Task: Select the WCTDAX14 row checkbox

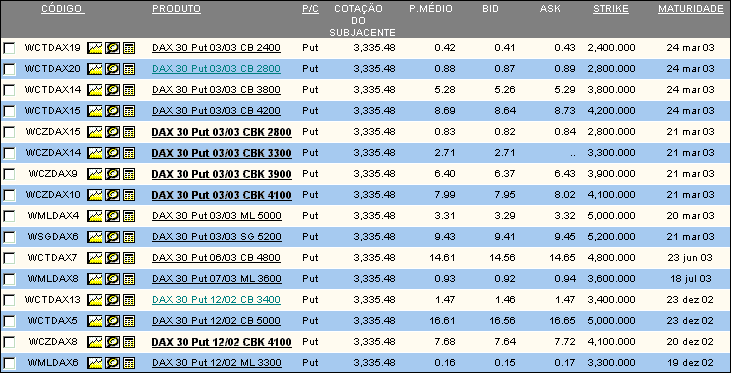Action: tap(9, 90)
